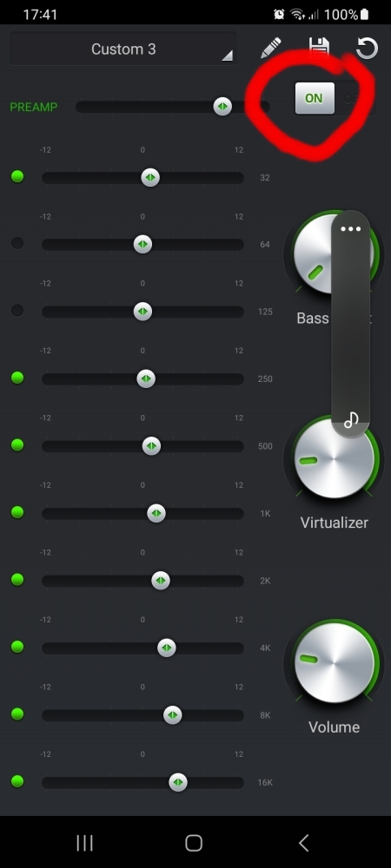Viewport: 391px width, 868px height.
Task: Click the Volume knob
Action: coord(334,662)
